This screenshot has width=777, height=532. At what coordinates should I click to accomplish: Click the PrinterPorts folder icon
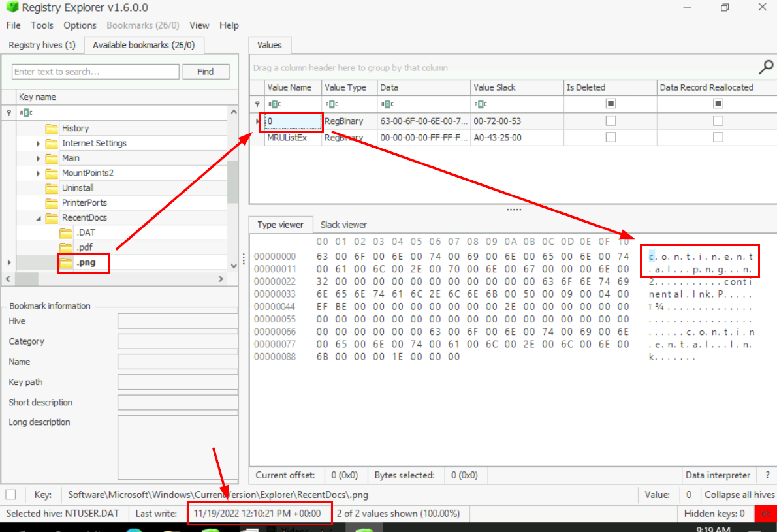[x=52, y=203]
